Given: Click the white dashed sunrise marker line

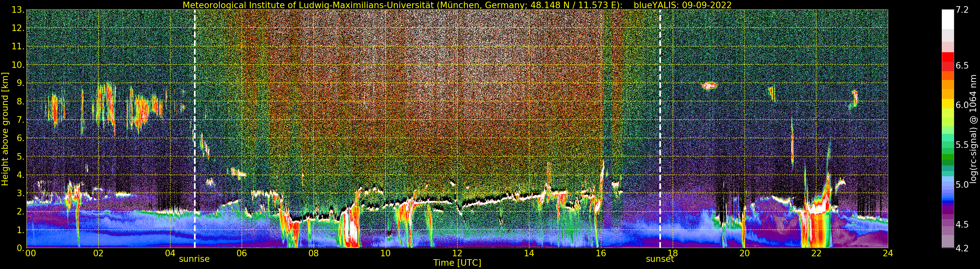Looking at the screenshot, I should (x=195, y=129).
